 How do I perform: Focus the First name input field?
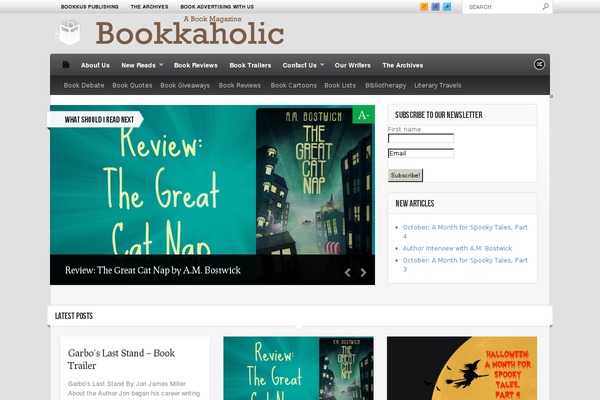421,138
